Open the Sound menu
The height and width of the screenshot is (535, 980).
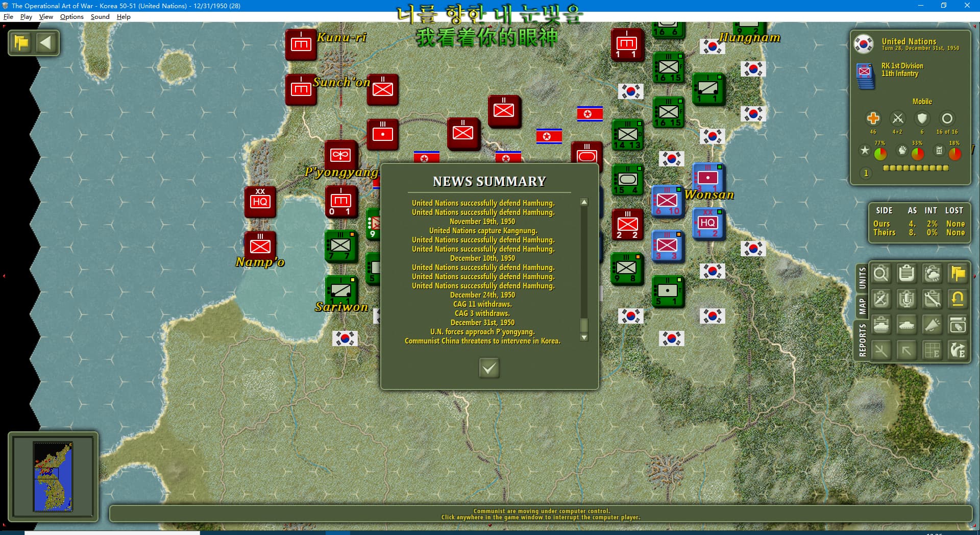point(100,16)
